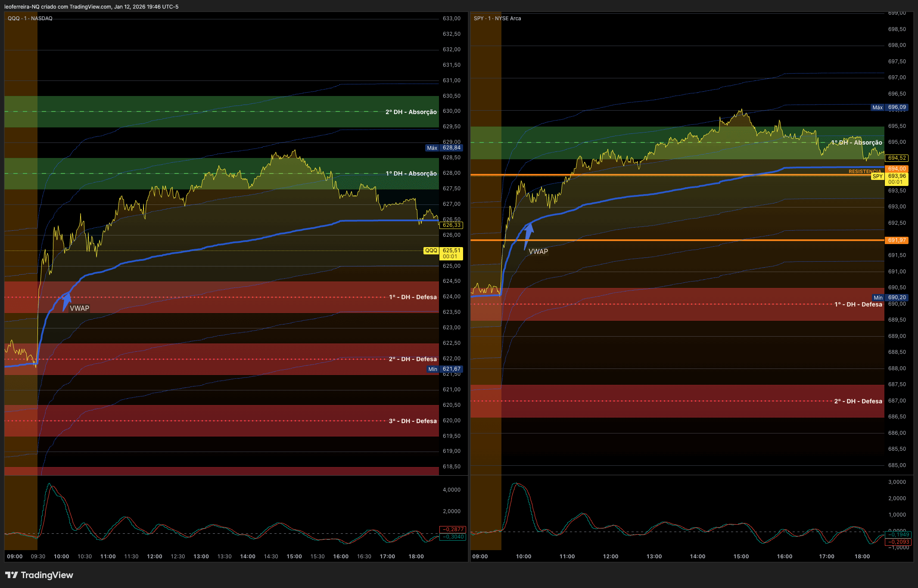This screenshot has height=588, width=918.
Task: Click the 694,52 price label on SPY axis
Action: pos(896,158)
